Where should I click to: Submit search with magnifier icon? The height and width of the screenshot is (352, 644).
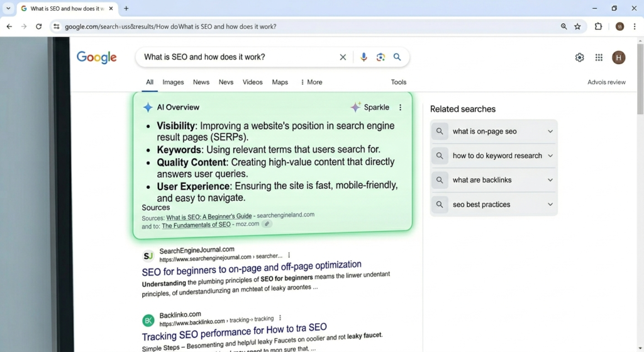397,57
